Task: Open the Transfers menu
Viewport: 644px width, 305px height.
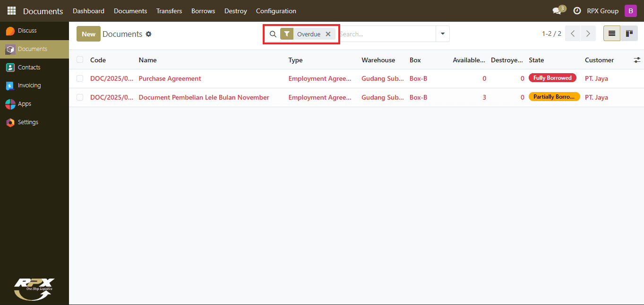Action: [x=169, y=11]
